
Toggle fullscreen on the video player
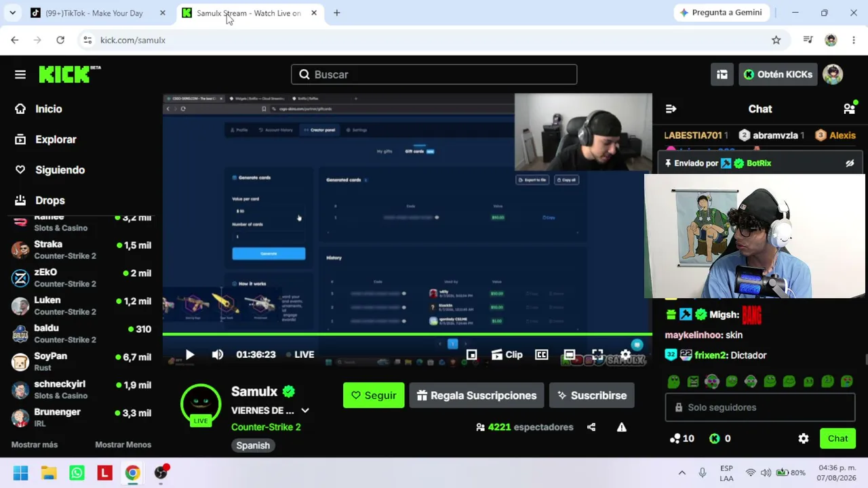tap(597, 354)
